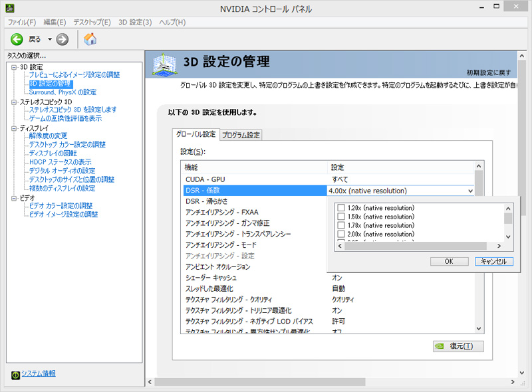Open デスクトップ カラー設定の調整 task
The width and height of the screenshot is (532, 392).
coord(67,144)
